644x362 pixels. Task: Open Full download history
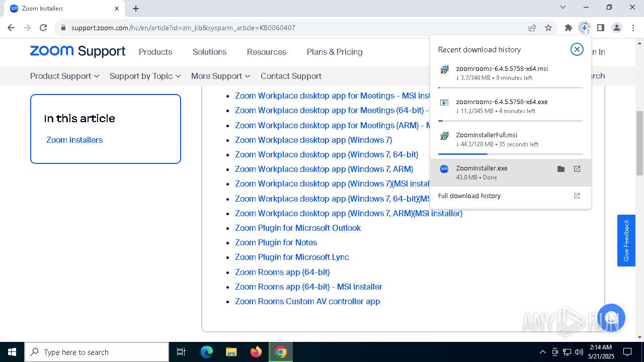tap(469, 196)
